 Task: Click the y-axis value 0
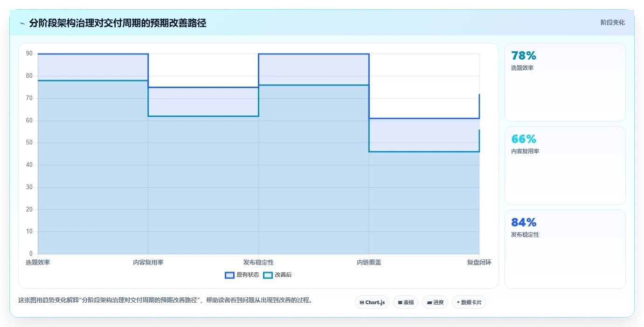pos(31,254)
